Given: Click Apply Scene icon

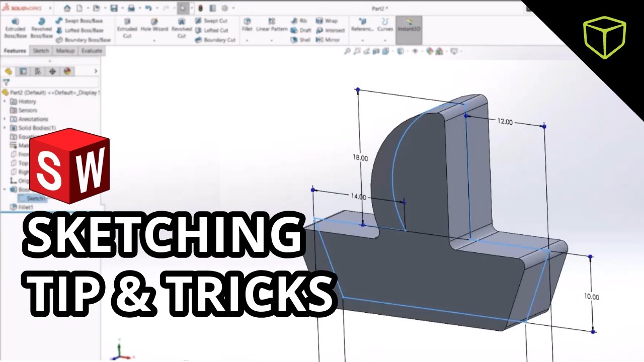Looking at the screenshot, I should [x=439, y=51].
